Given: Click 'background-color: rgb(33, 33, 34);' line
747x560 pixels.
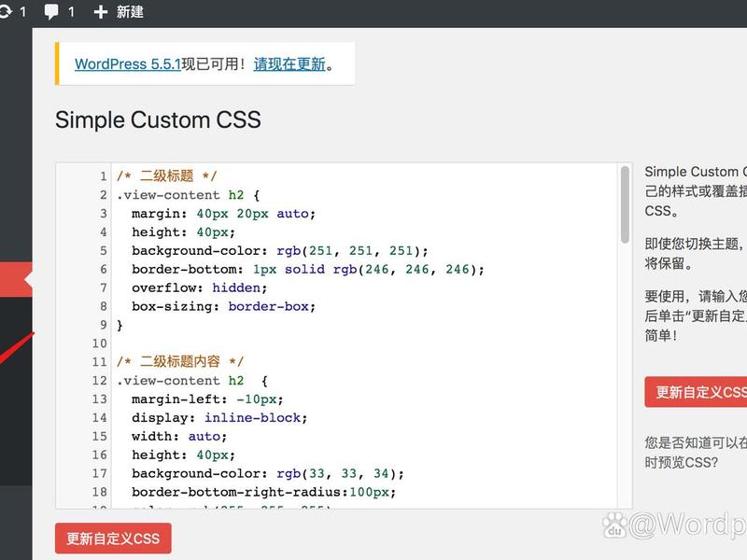Looking at the screenshot, I should [268, 474].
